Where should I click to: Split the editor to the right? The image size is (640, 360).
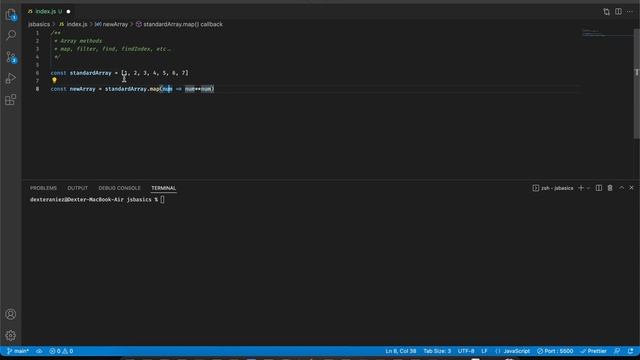coord(618,11)
